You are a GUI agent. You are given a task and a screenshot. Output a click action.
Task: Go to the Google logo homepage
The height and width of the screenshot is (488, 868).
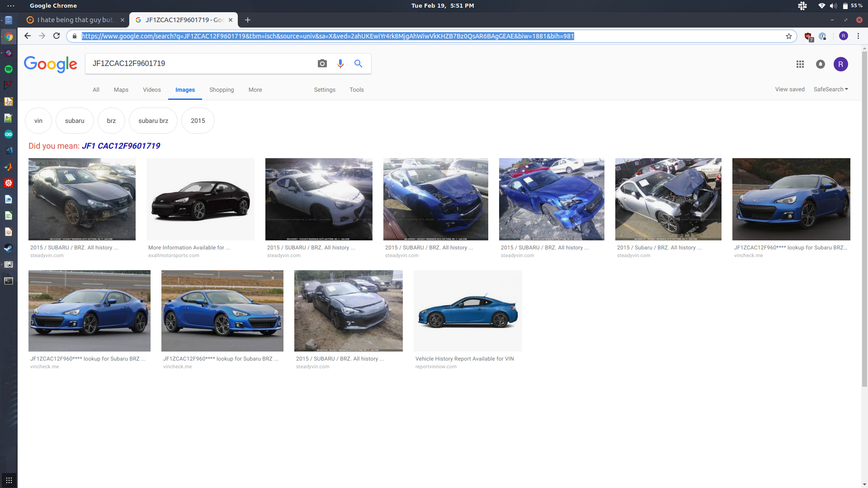50,64
